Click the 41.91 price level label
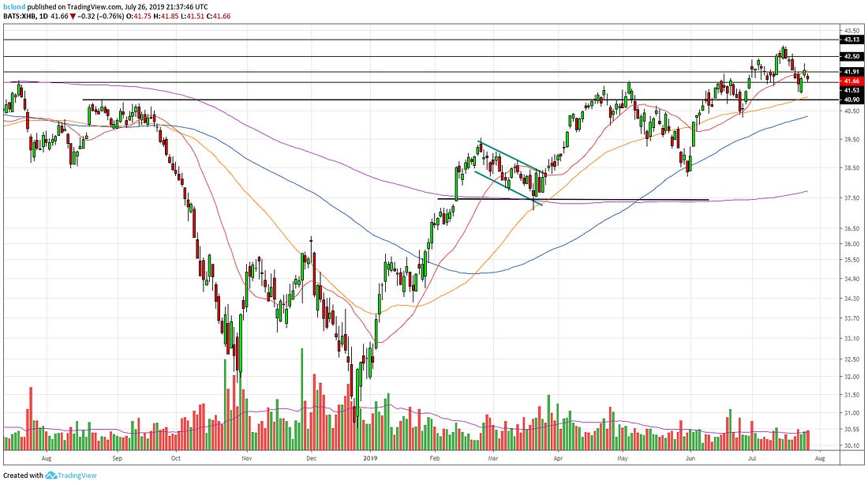This screenshot has width=868, height=485. tap(851, 73)
